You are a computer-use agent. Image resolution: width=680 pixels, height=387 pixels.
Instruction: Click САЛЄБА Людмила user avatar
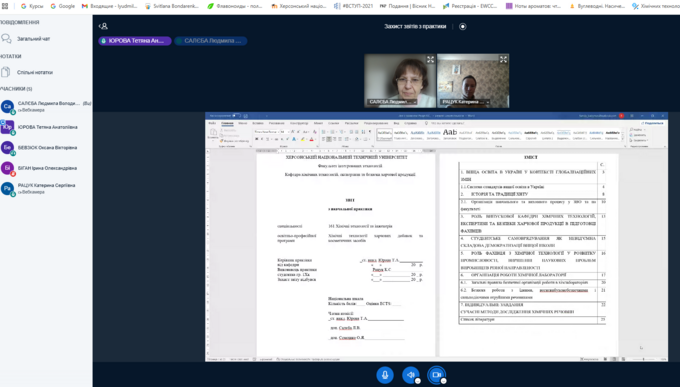(x=7, y=107)
